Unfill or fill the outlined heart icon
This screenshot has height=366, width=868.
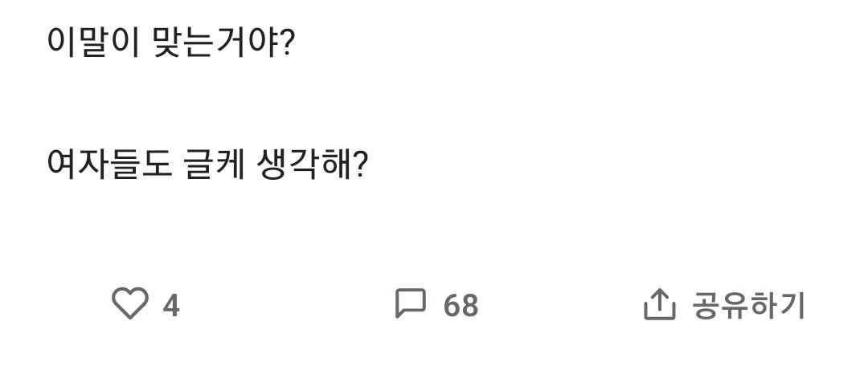point(129,305)
